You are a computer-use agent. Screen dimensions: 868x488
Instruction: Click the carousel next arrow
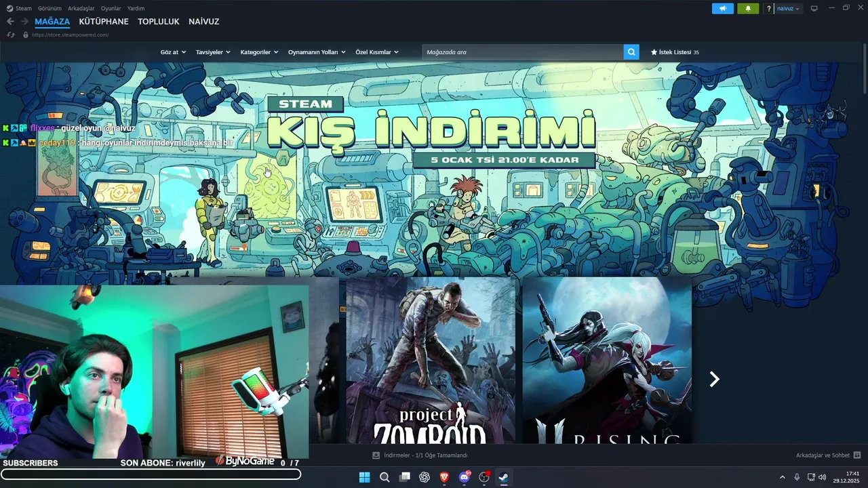pyautogui.click(x=714, y=380)
